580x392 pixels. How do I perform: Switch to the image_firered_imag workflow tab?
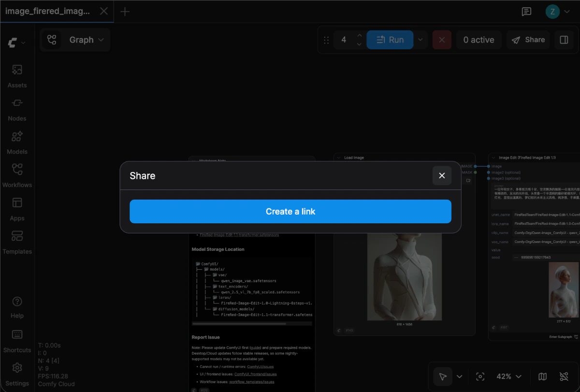pyautogui.click(x=48, y=11)
